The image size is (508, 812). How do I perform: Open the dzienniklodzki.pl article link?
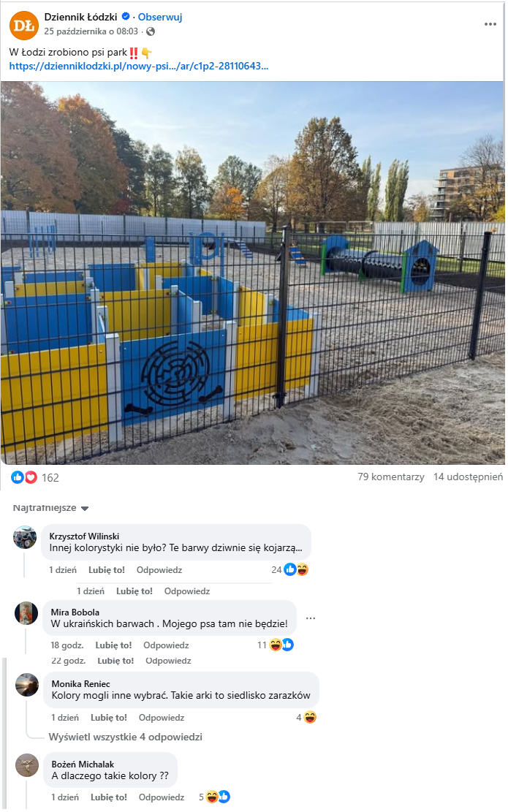point(139,67)
